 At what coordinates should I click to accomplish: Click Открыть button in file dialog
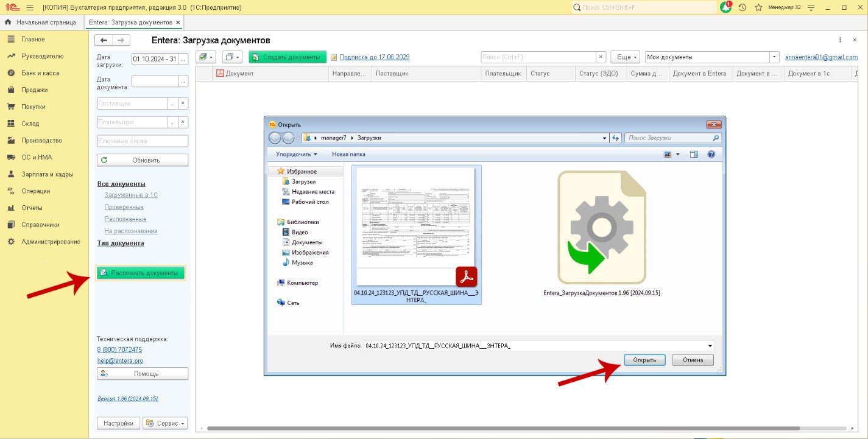coord(644,360)
